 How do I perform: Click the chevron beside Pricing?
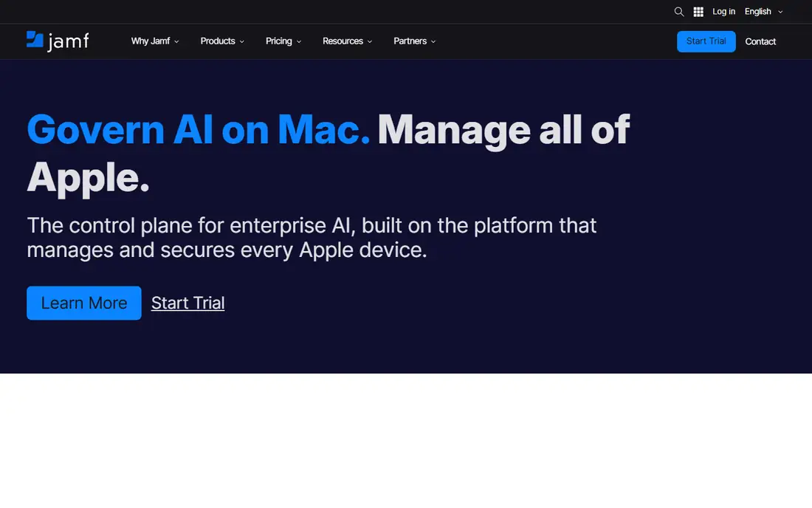pos(299,41)
